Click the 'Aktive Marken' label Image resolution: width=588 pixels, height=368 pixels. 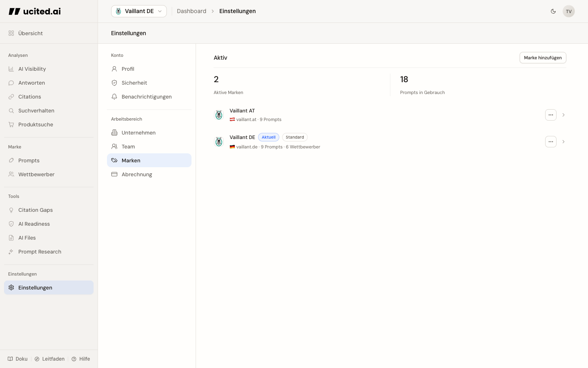point(228,92)
